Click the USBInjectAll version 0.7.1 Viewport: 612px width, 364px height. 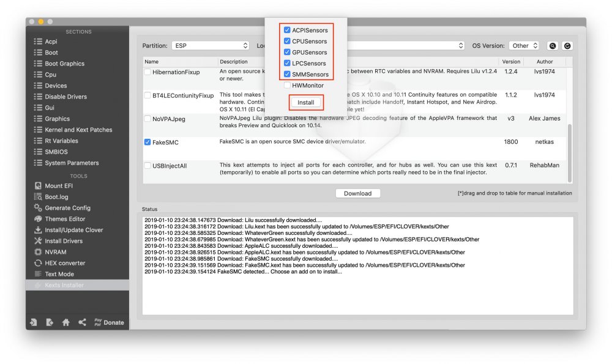(x=511, y=165)
